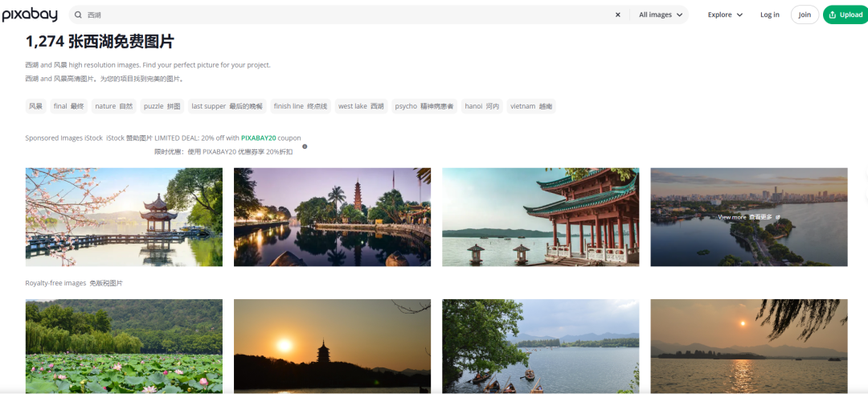Select the 风景 tag
Viewport: 868px width, 394px height.
coord(35,106)
